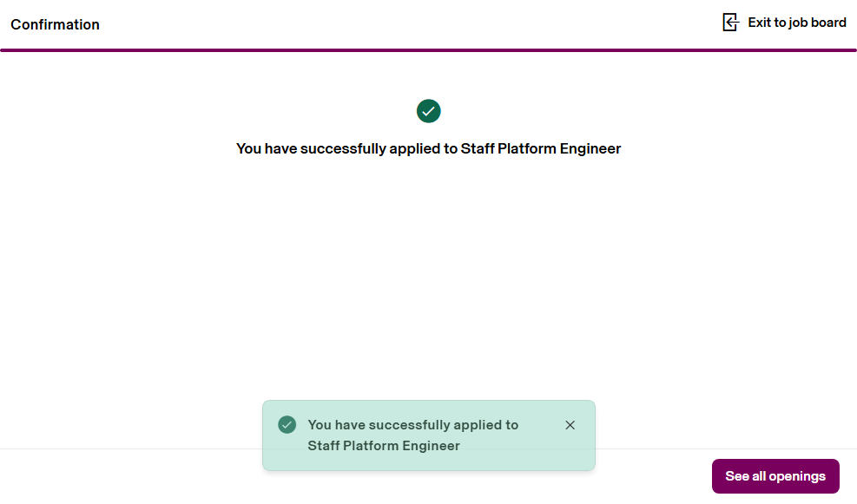Viewport: 857px width, 504px height.
Task: Click the large green checkmark icon
Action: [428, 111]
